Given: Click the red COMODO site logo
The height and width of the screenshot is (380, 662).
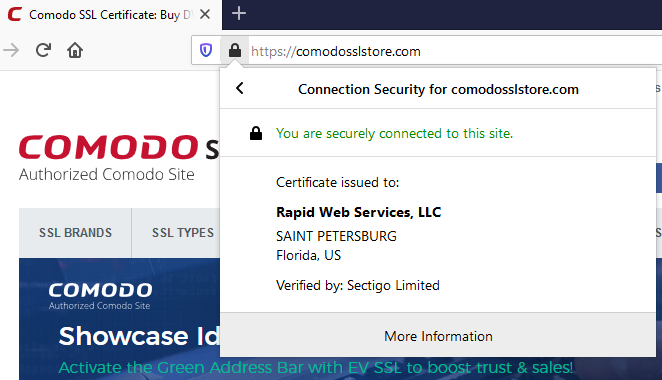Looking at the screenshot, I should (108, 147).
